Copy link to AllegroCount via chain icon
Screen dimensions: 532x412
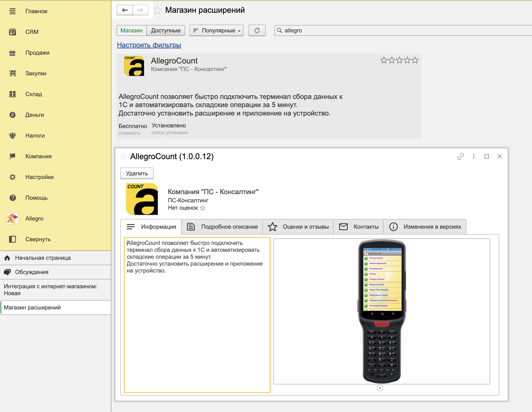point(460,157)
